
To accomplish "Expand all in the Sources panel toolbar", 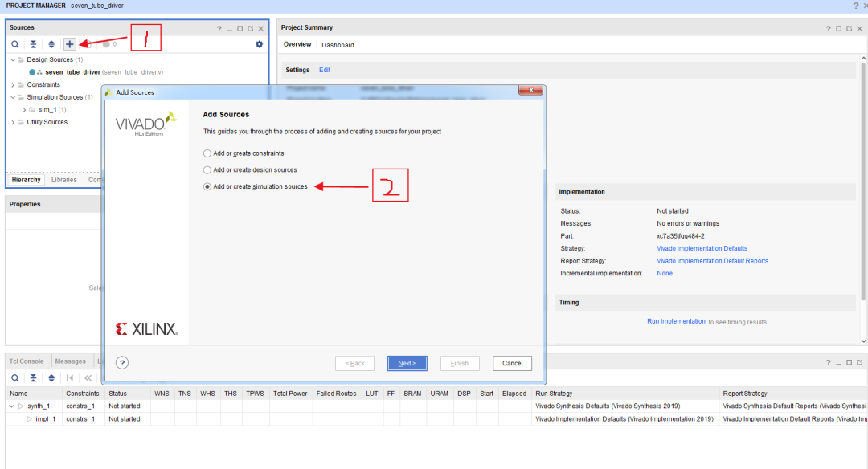I will tap(51, 44).
